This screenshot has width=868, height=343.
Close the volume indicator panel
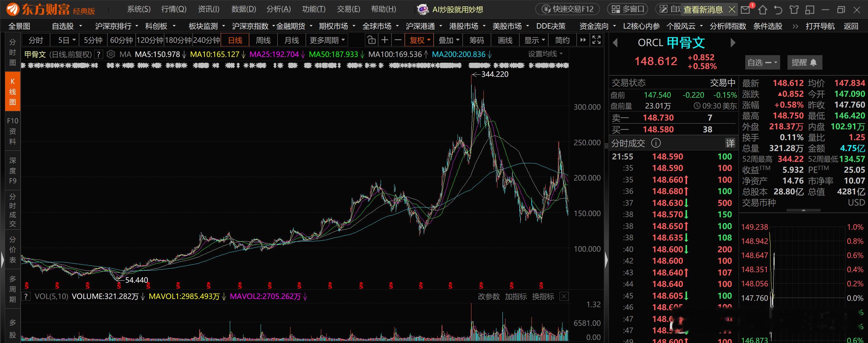tap(564, 297)
